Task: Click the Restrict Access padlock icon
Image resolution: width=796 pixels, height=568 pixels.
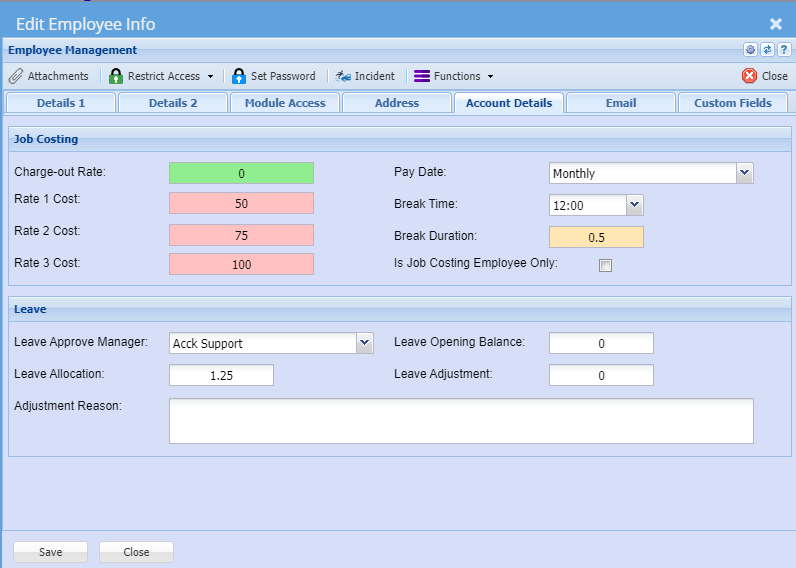Action: coord(116,76)
